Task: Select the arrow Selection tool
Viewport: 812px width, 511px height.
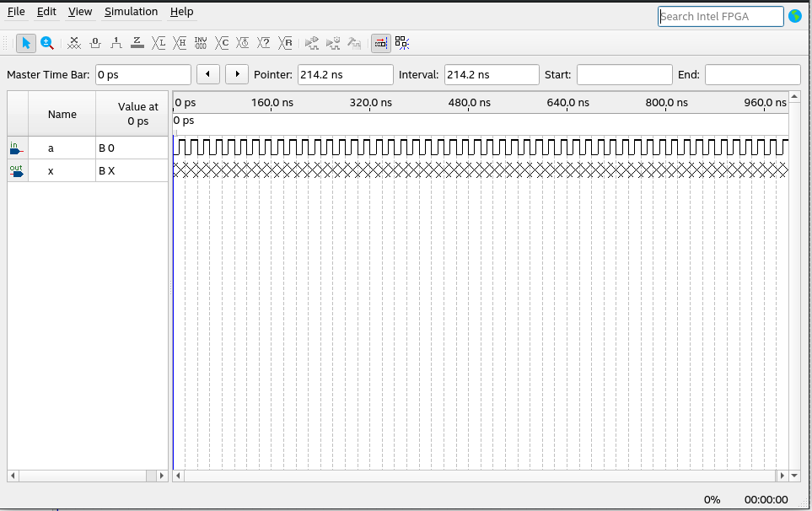Action: click(26, 42)
